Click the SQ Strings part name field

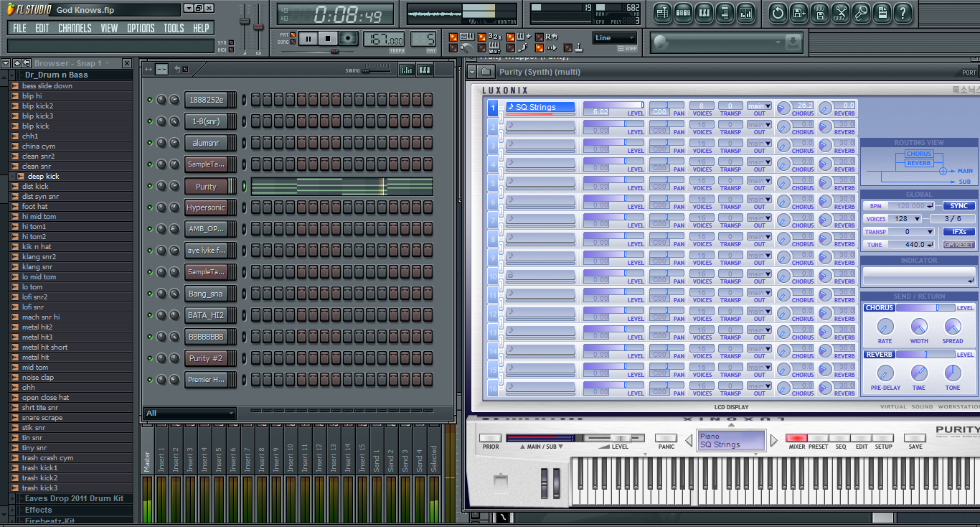[x=541, y=107]
